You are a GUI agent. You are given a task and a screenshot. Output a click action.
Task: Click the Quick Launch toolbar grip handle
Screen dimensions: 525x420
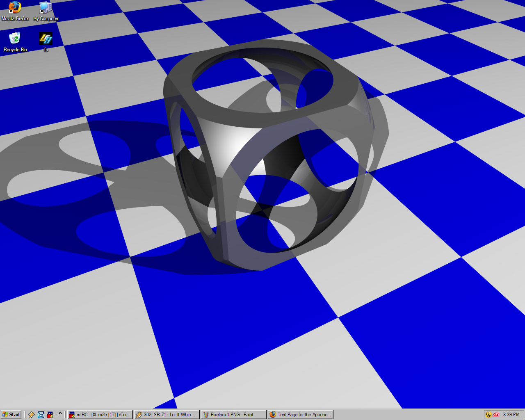(x=25, y=415)
